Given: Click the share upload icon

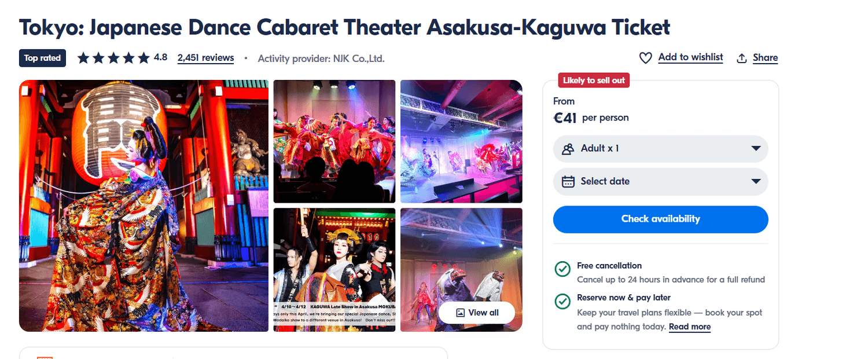Looking at the screenshot, I should 742,58.
